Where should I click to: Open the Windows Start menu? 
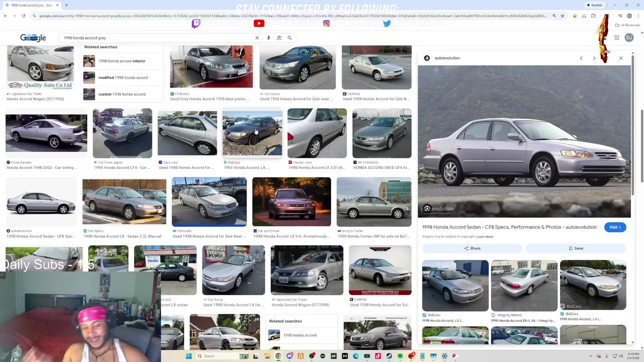click(x=189, y=356)
